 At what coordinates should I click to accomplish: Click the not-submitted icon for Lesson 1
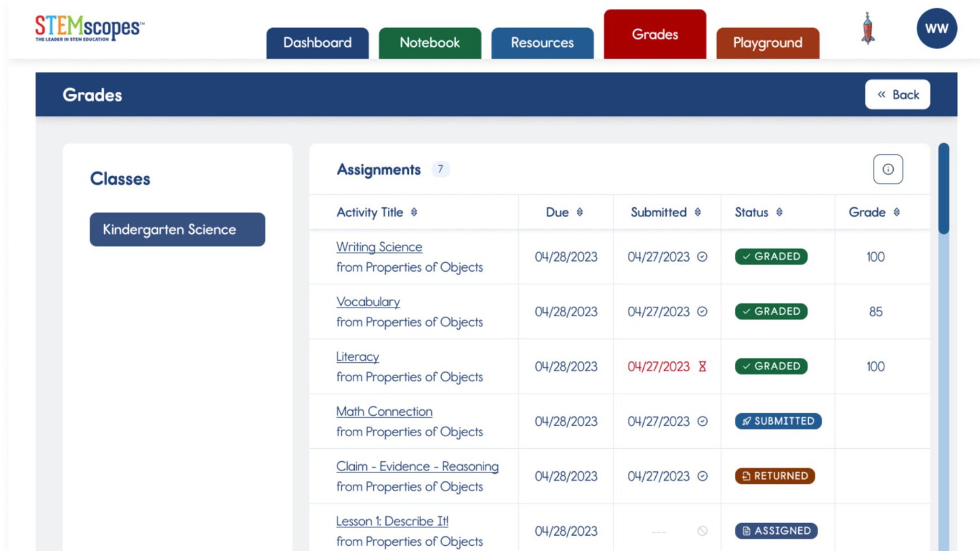(x=702, y=531)
